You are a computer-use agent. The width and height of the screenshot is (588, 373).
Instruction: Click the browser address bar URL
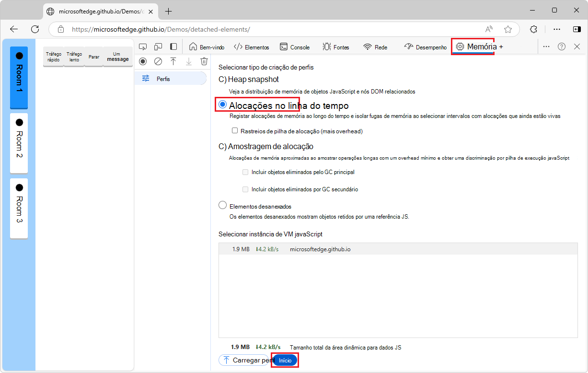pos(161,29)
